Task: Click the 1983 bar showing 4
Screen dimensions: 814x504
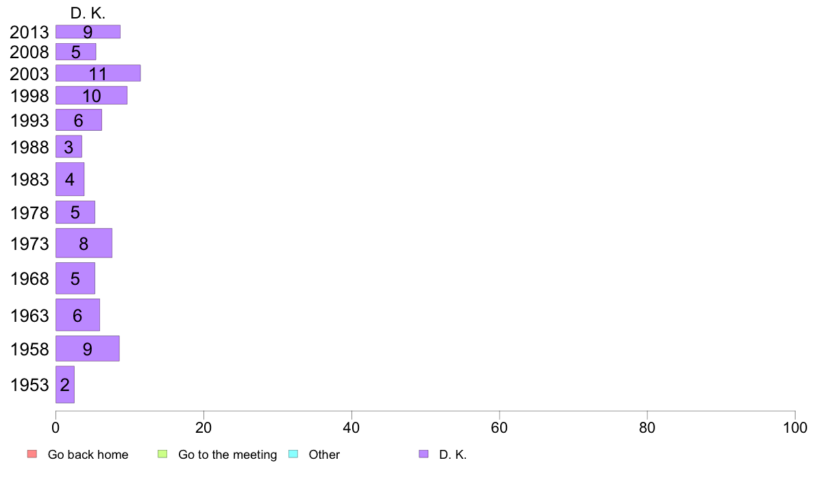Action: click(x=70, y=179)
